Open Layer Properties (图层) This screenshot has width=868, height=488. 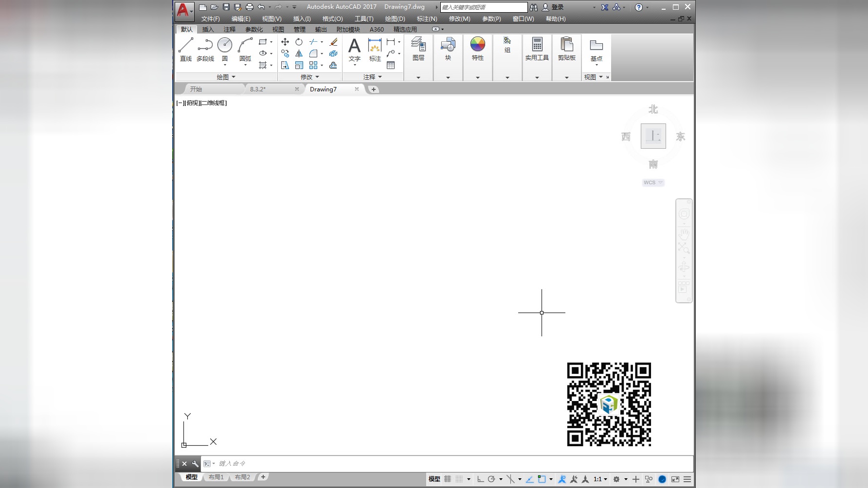pos(418,49)
